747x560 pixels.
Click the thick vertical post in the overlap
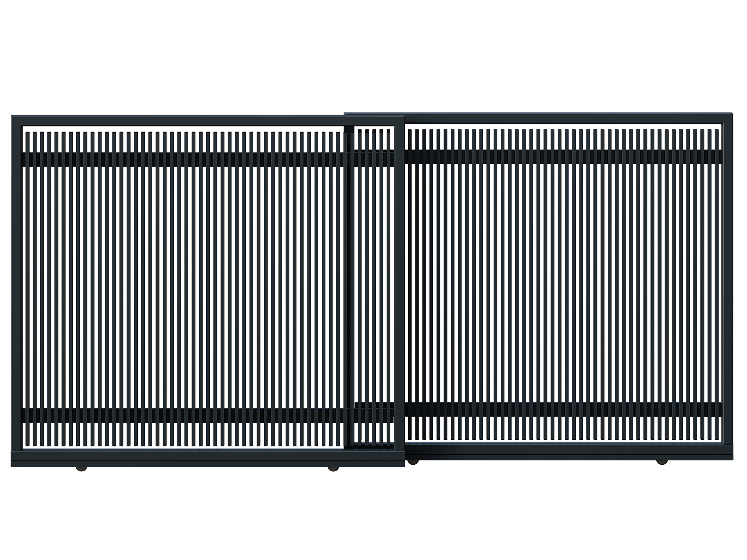coord(349,288)
